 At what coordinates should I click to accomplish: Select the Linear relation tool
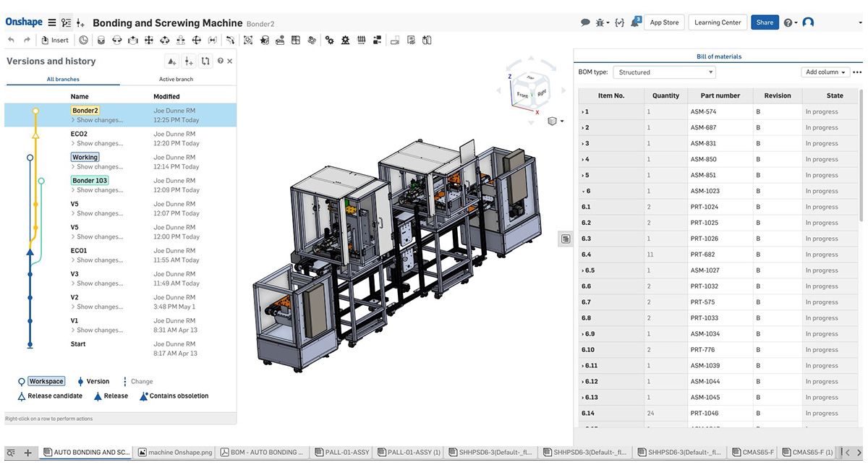pos(377,40)
